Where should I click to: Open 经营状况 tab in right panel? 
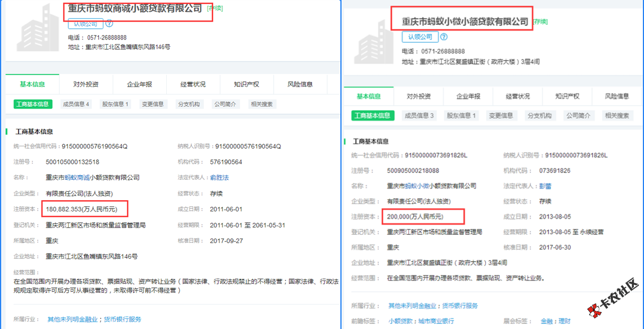[517, 97]
